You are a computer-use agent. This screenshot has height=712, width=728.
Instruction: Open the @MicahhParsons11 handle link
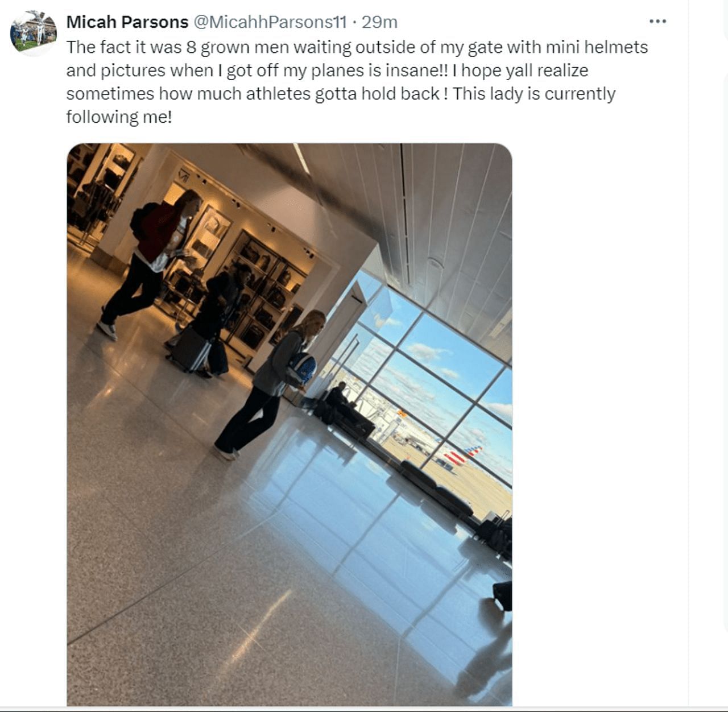point(270,22)
